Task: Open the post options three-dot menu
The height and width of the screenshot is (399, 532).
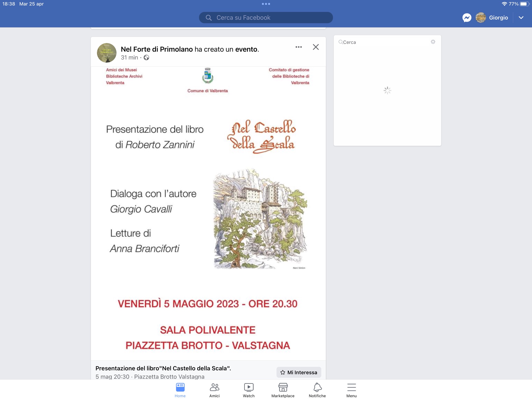Action: tap(299, 47)
